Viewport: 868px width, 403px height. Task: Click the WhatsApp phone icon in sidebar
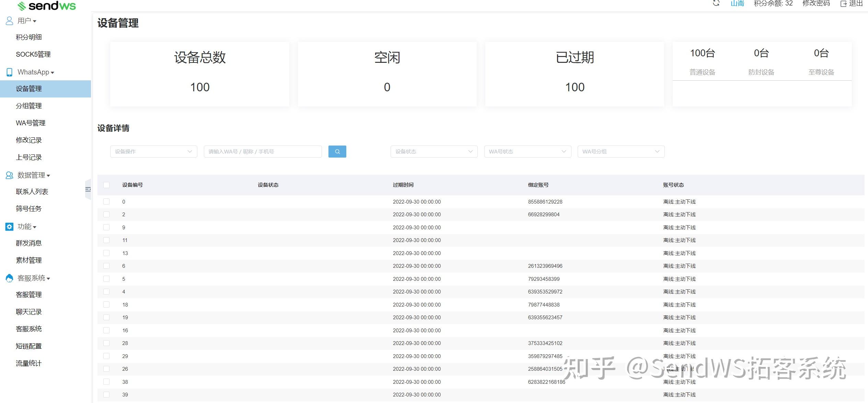point(9,72)
